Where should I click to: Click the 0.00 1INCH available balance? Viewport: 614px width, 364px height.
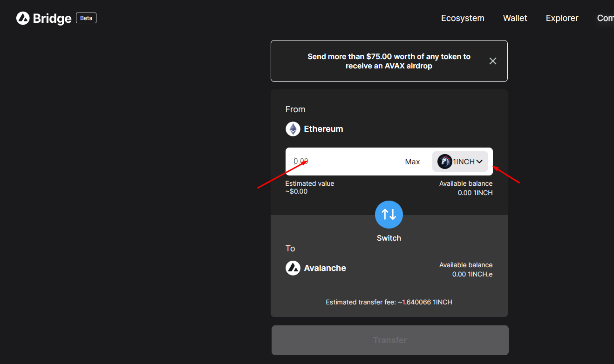click(x=475, y=193)
